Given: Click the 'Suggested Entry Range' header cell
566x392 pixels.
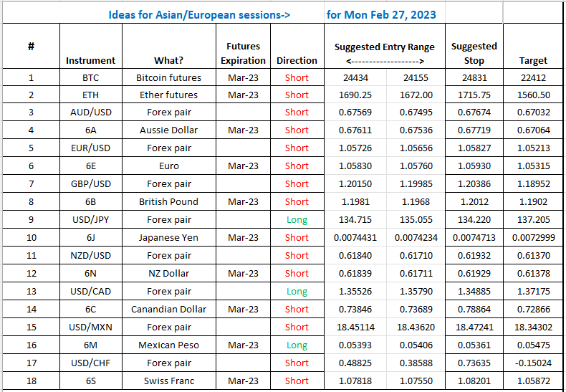Looking at the screenshot, I should point(385,47).
